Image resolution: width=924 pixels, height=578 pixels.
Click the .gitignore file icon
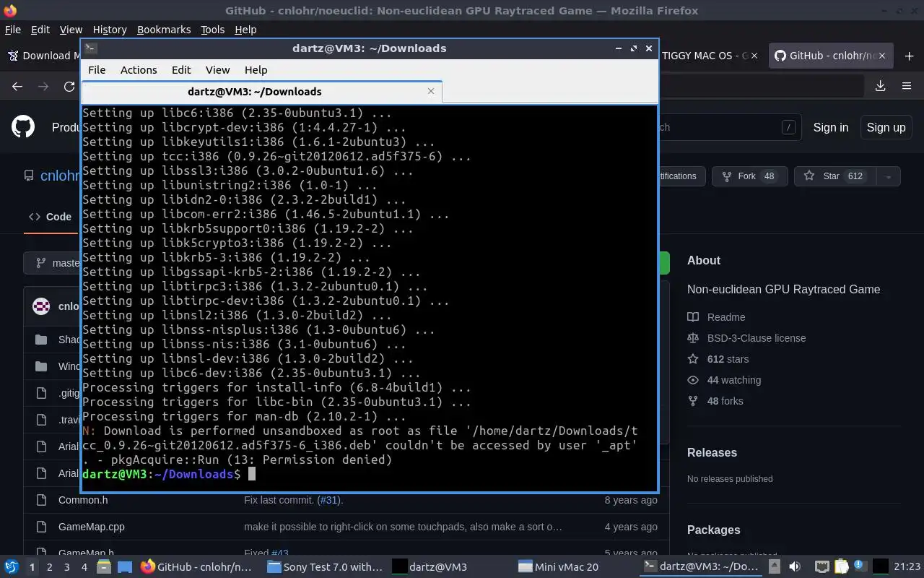[41, 393]
